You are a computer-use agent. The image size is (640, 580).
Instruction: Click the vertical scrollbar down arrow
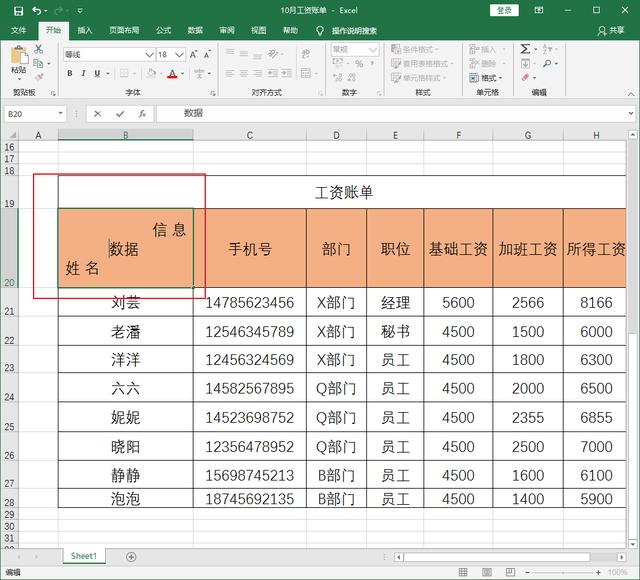click(632, 544)
